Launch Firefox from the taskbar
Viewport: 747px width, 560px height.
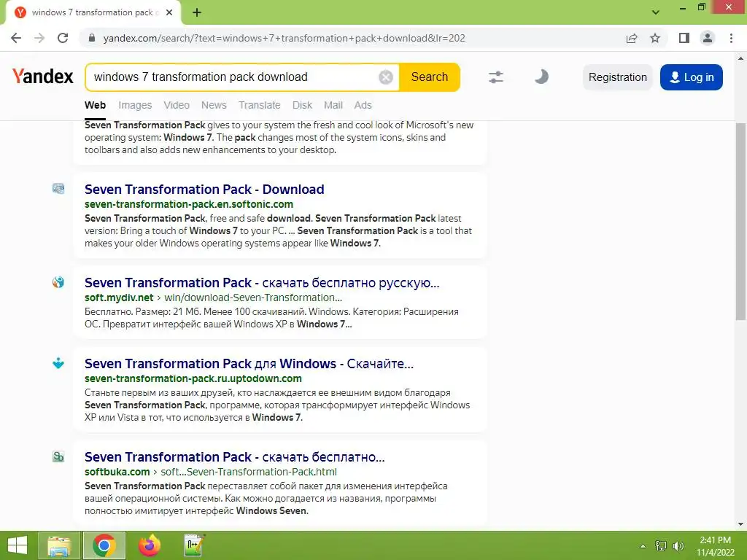pos(150,545)
